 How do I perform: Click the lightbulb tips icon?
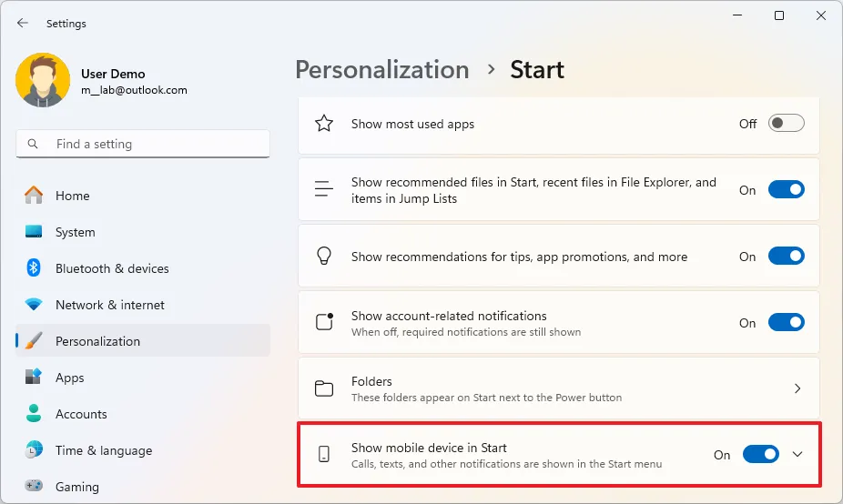(324, 256)
